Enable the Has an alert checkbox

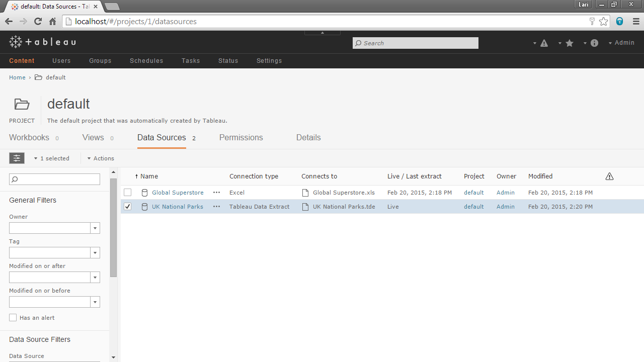pyautogui.click(x=13, y=318)
